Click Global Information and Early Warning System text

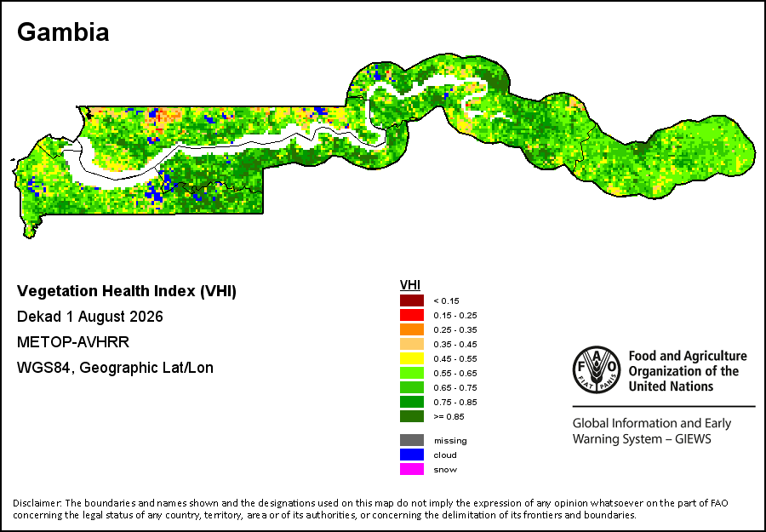[652, 431]
